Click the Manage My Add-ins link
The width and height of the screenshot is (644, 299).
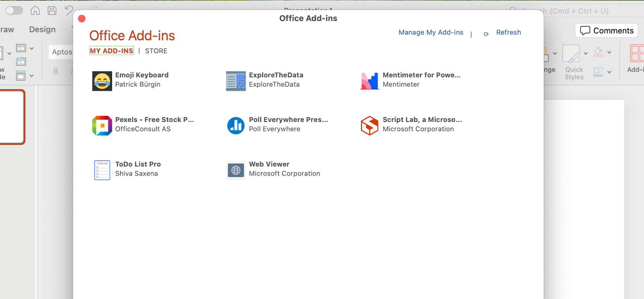point(431,32)
